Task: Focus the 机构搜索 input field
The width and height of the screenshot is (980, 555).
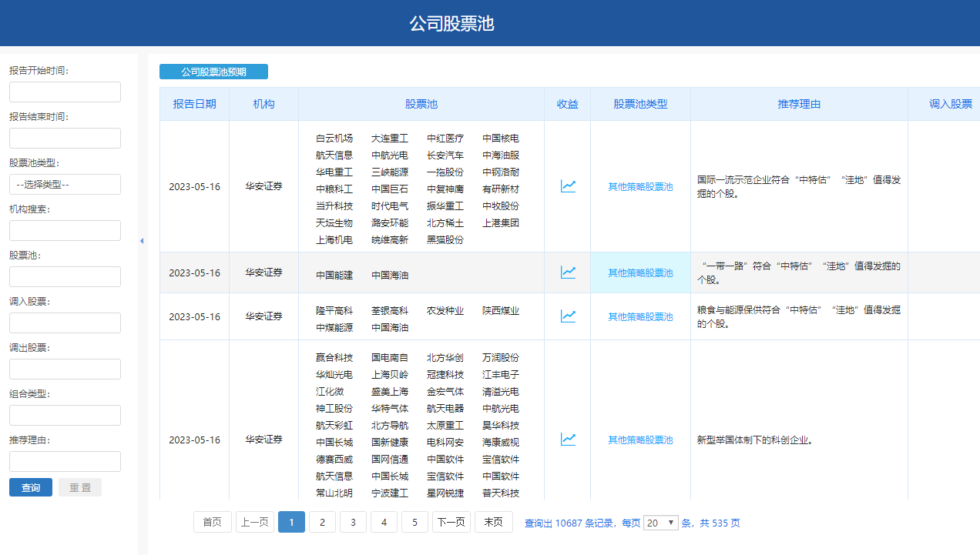Action: pos(65,230)
